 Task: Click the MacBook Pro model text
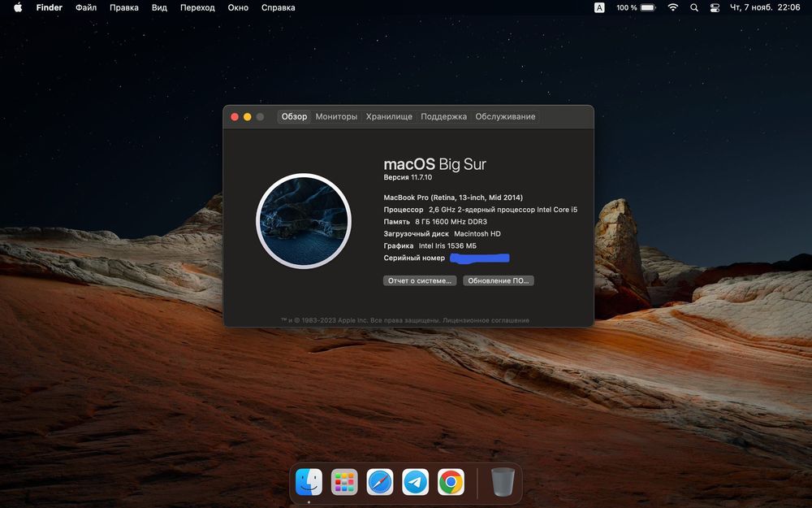pos(453,198)
